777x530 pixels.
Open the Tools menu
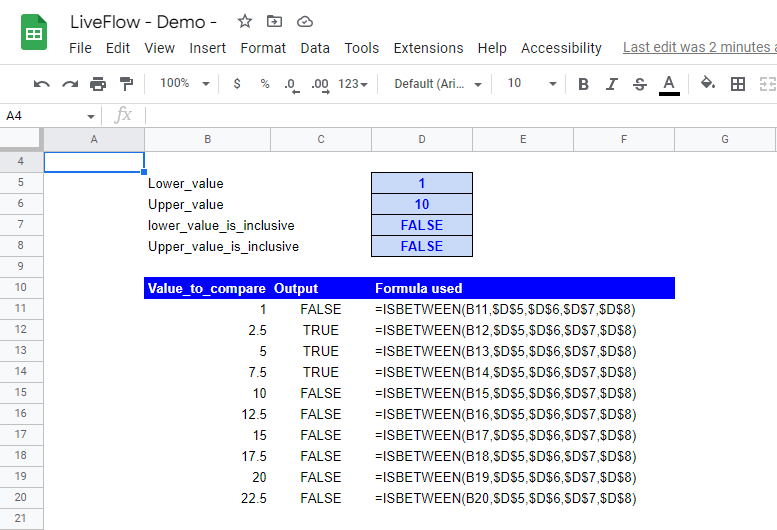click(362, 48)
